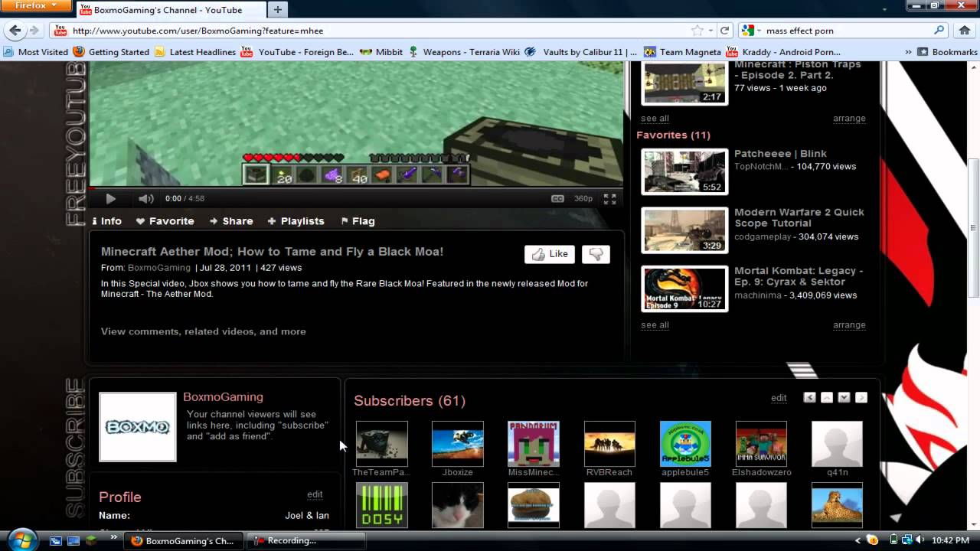The image size is (980, 551).
Task: Click the BOXMO channel avatar image
Action: [138, 427]
